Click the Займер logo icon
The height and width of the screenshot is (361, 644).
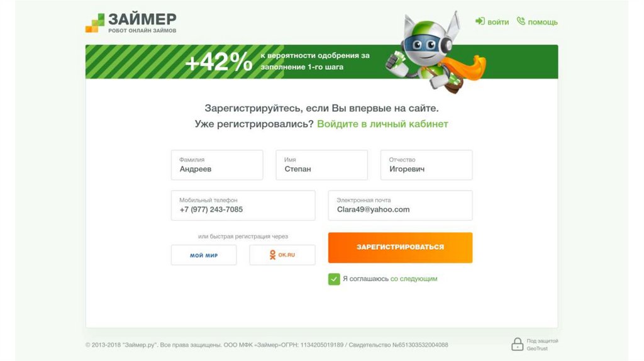95,23
